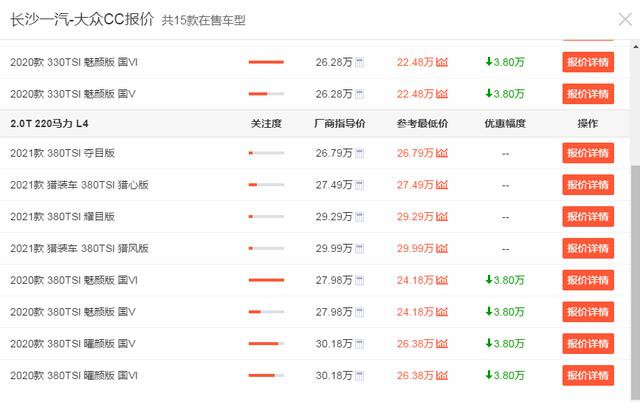
Task: Open calculator icon for 380TSI 曜颜版 国V
Action: click(359, 344)
